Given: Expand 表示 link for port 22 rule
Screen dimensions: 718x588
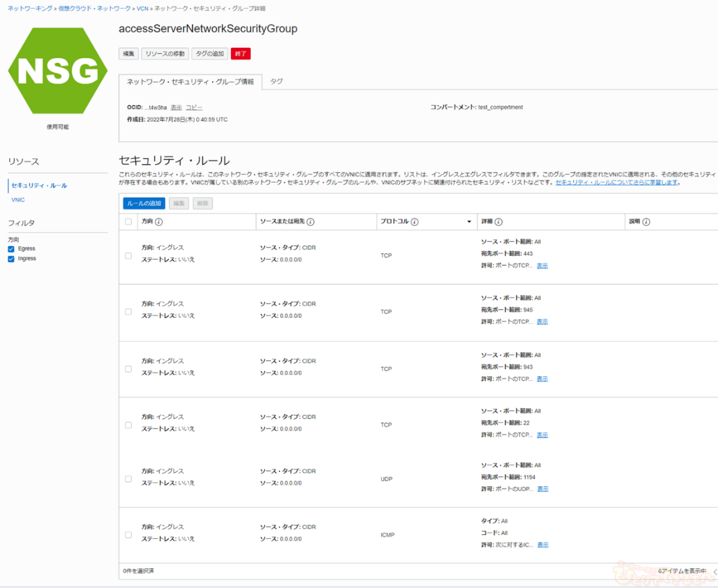Looking at the screenshot, I should (x=542, y=435).
